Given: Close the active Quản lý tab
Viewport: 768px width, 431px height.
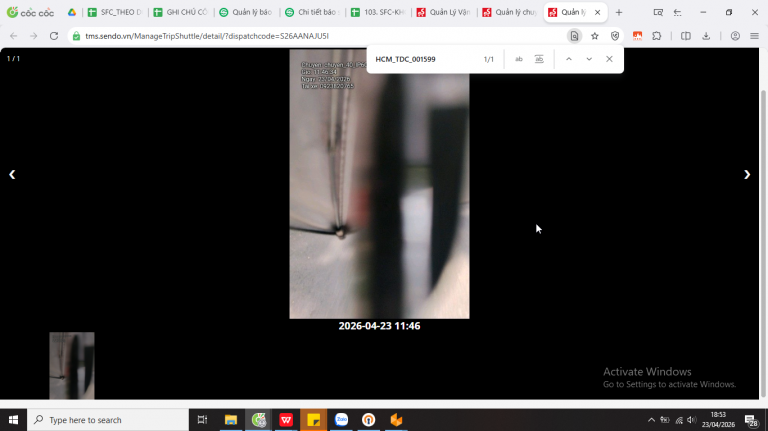Looking at the screenshot, I should 598,12.
